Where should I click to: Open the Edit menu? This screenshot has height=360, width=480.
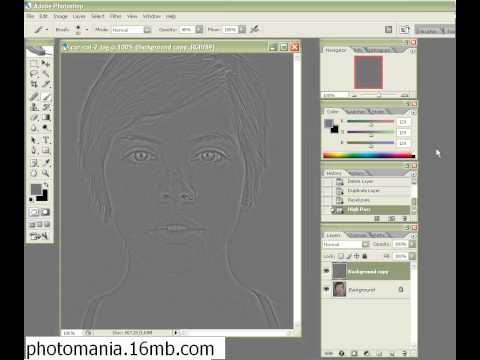coord(44,16)
